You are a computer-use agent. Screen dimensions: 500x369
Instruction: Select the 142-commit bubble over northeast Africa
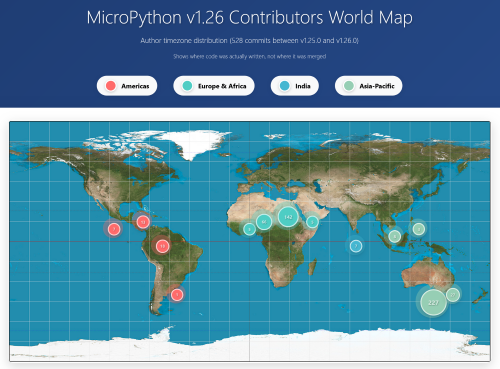coord(288,217)
